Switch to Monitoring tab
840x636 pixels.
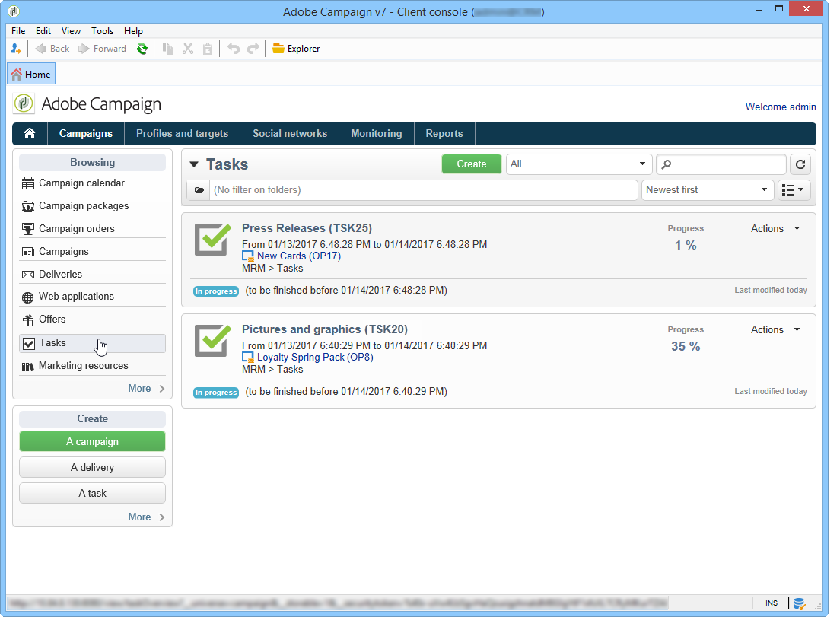click(x=376, y=133)
